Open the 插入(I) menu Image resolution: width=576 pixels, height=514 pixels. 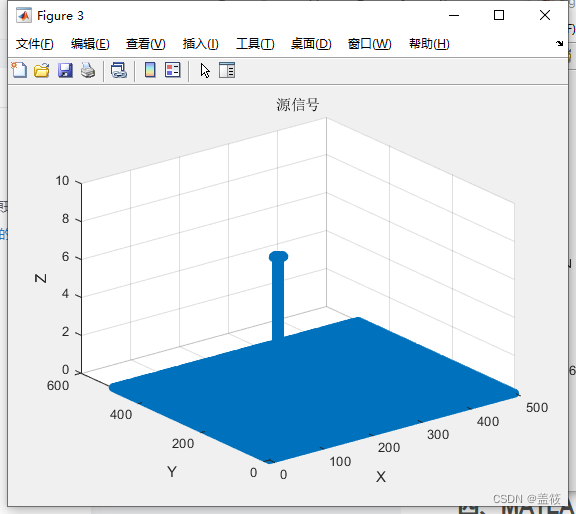pos(201,44)
